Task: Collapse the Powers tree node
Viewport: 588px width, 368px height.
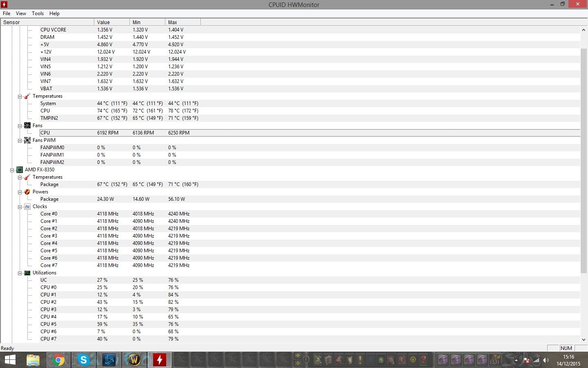Action: (x=20, y=192)
